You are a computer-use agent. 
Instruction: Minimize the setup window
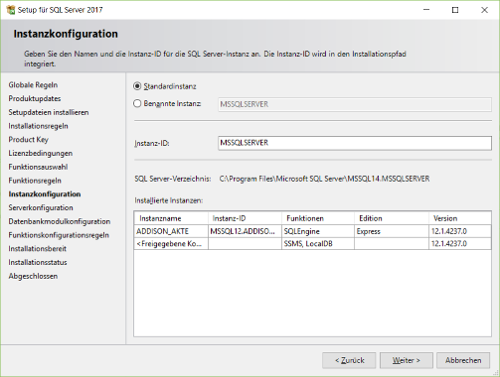point(426,10)
